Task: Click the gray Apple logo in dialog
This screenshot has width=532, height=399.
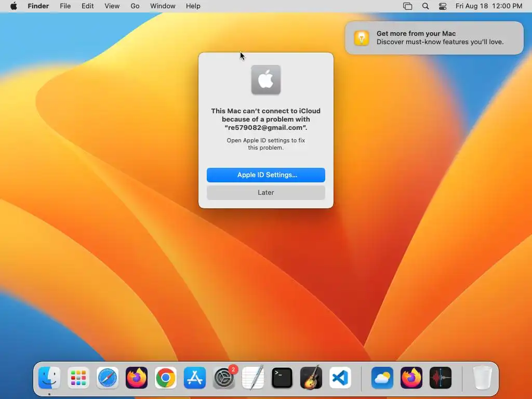Action: click(265, 79)
